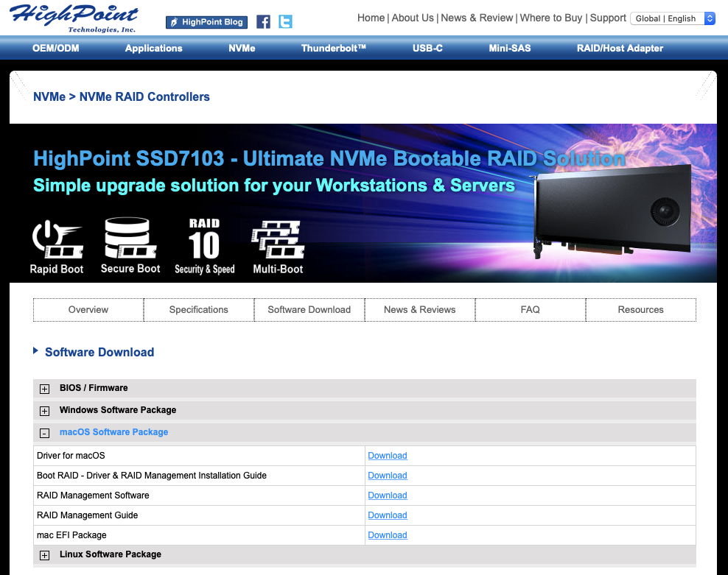Open the Mini-SAS menu
Image resolution: width=728 pixels, height=575 pixels.
click(x=510, y=49)
